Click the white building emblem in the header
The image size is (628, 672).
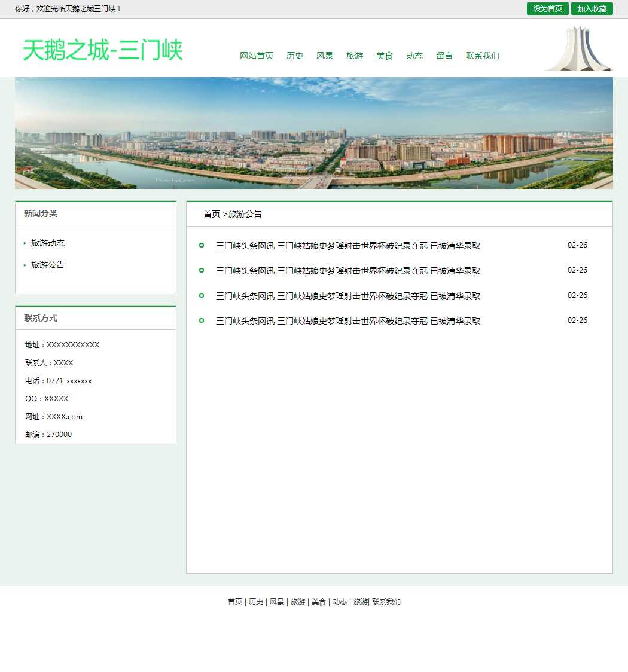point(578,49)
